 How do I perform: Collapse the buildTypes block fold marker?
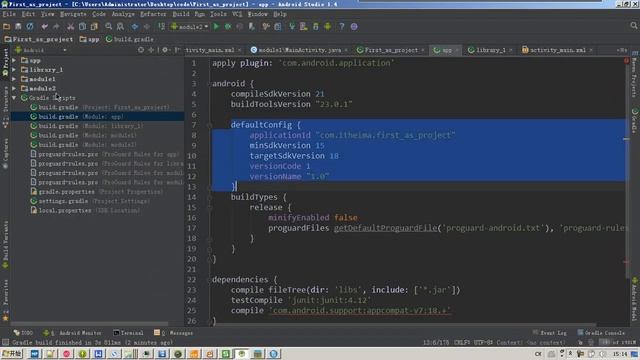(209, 197)
